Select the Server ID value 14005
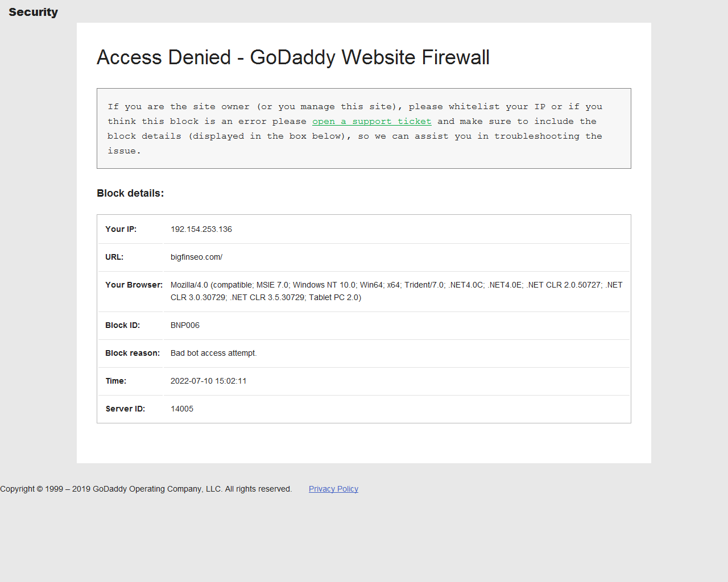Viewport: 728px width, 582px height. click(x=182, y=409)
